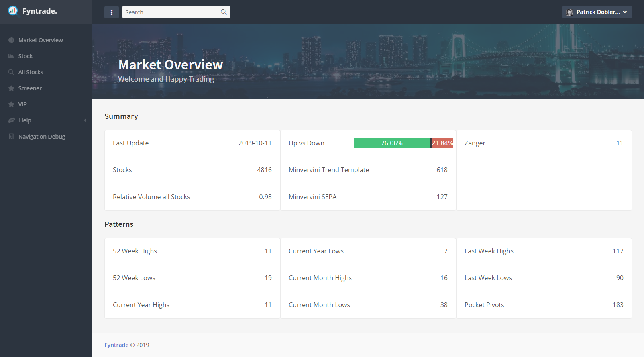Go to Market Overview in sidebar

tap(46, 40)
